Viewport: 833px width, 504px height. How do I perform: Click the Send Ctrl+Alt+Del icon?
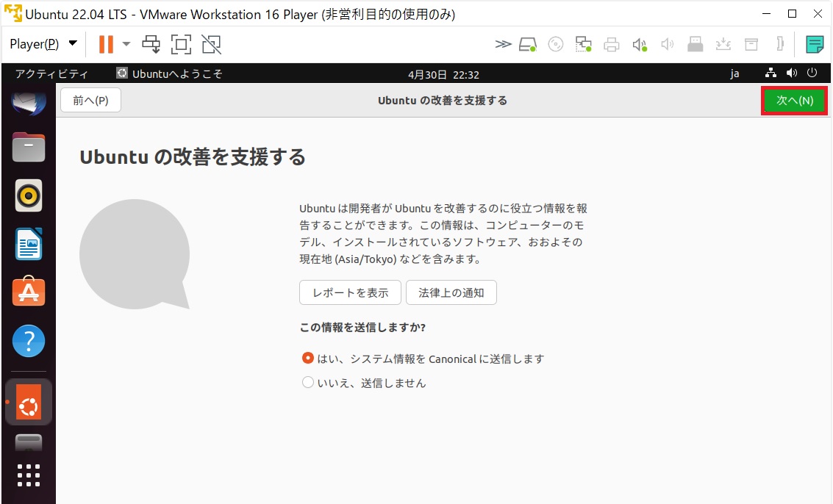coord(151,44)
